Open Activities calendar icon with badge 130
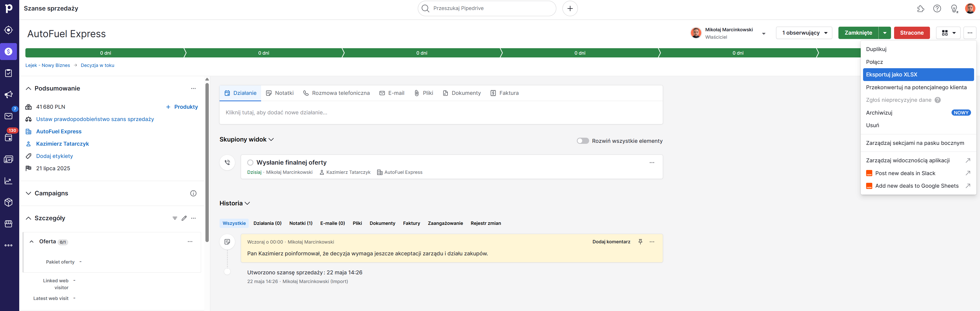The image size is (980, 311). [x=9, y=137]
